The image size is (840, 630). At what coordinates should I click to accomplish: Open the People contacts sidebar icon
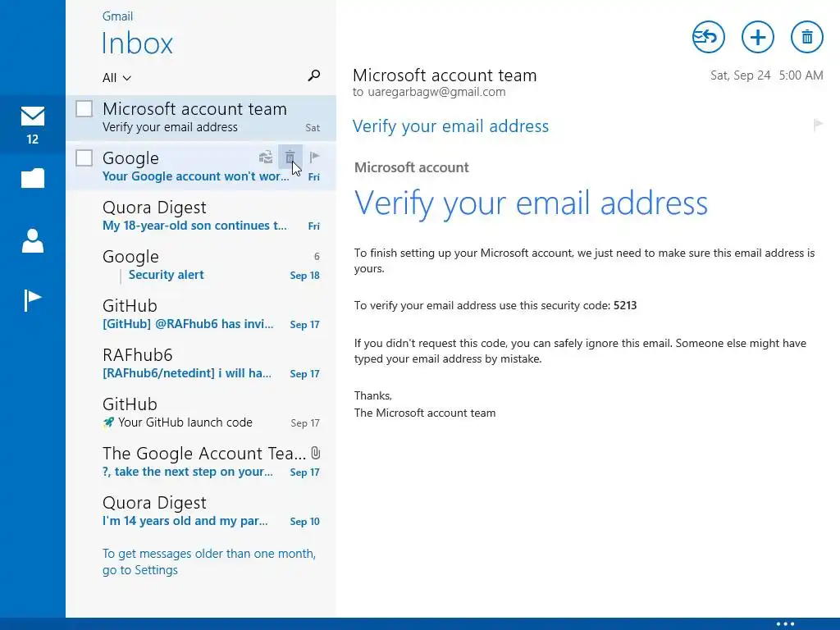point(33,240)
